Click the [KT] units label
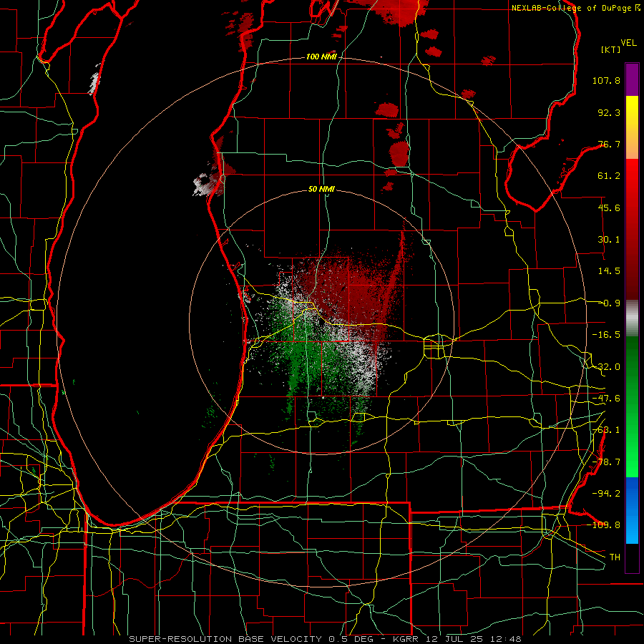This screenshot has height=644, width=644. point(611,49)
